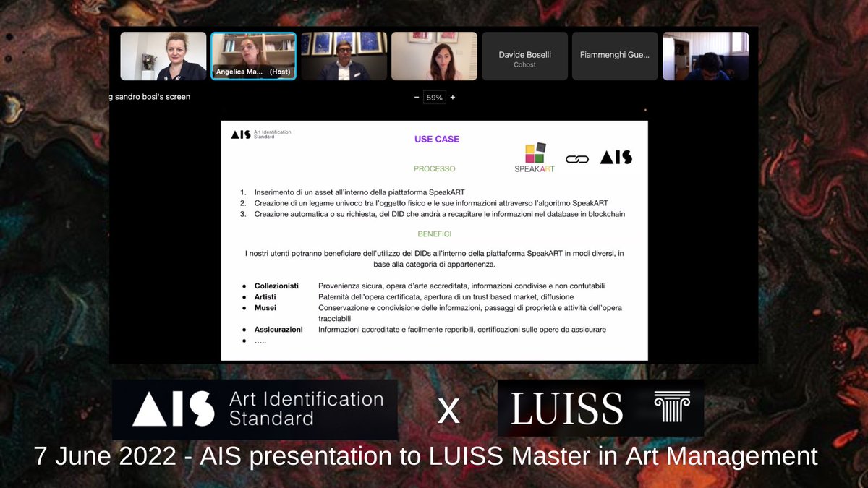Click the zoom out minus button
Viewport: 868px width, 488px height.
[416, 97]
